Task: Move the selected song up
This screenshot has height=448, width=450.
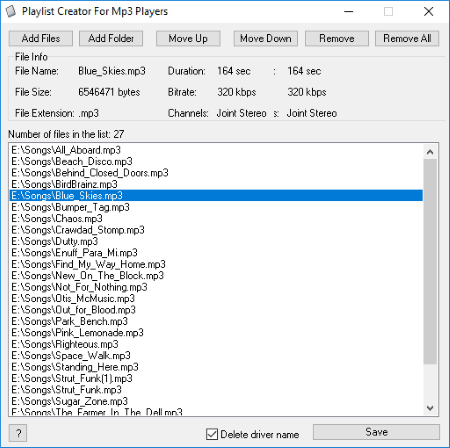Action: click(188, 39)
